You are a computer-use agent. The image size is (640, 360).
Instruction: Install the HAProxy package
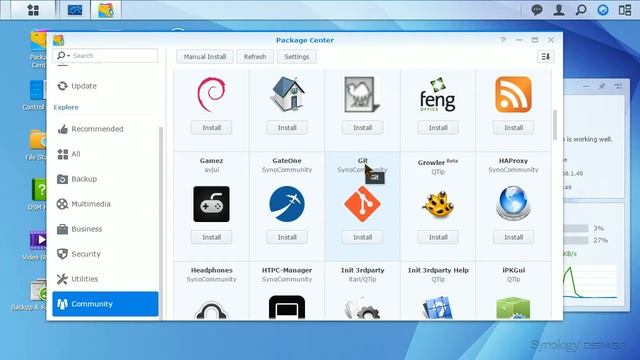(513, 237)
